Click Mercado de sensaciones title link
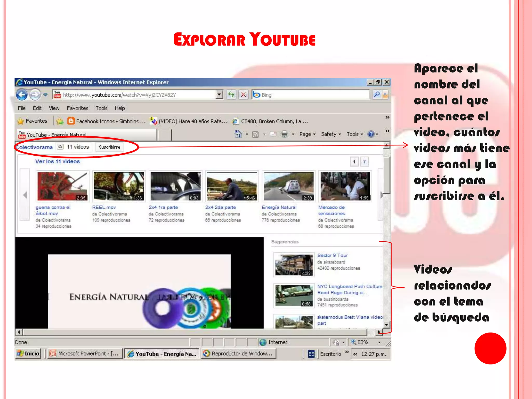Image resolution: width=532 pixels, height=399 pixels. point(332,210)
